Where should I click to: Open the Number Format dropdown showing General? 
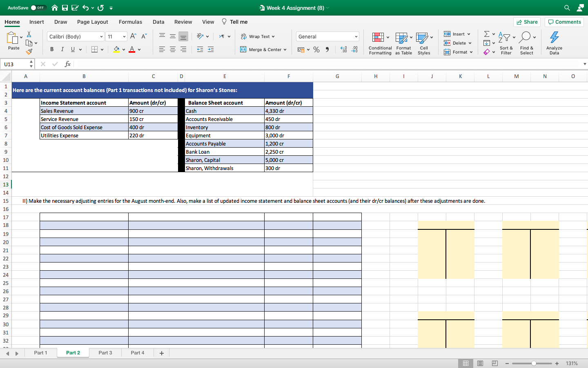click(x=327, y=36)
